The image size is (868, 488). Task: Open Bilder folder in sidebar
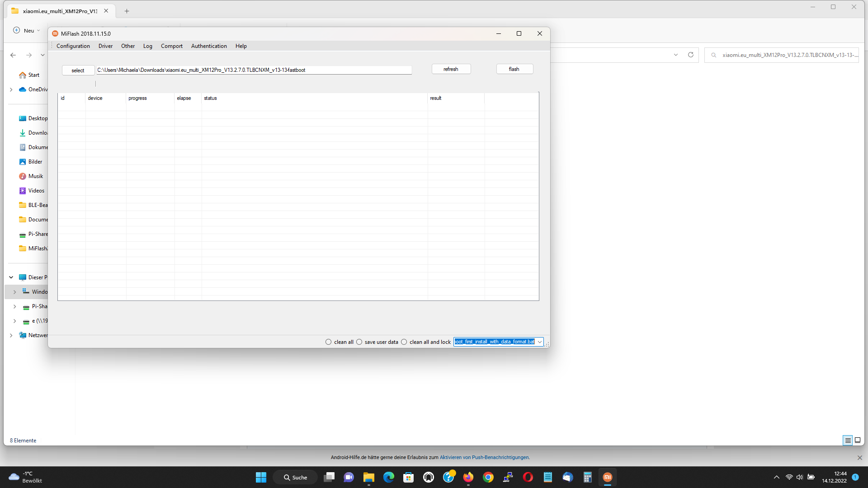pos(31,162)
